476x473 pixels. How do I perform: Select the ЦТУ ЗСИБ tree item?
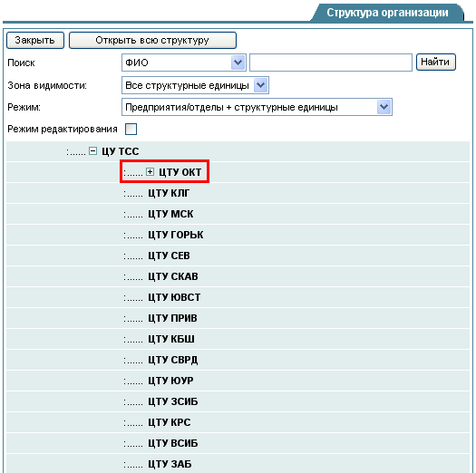click(x=173, y=401)
